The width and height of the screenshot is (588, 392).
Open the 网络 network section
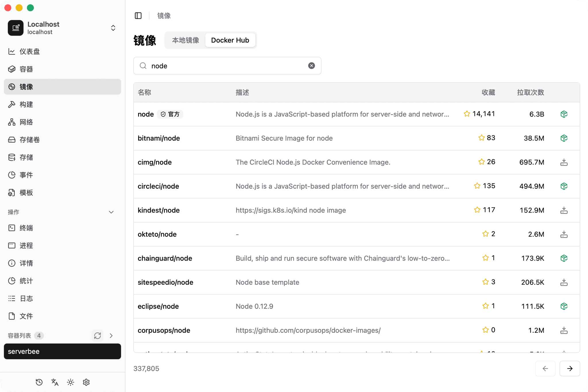(26, 122)
